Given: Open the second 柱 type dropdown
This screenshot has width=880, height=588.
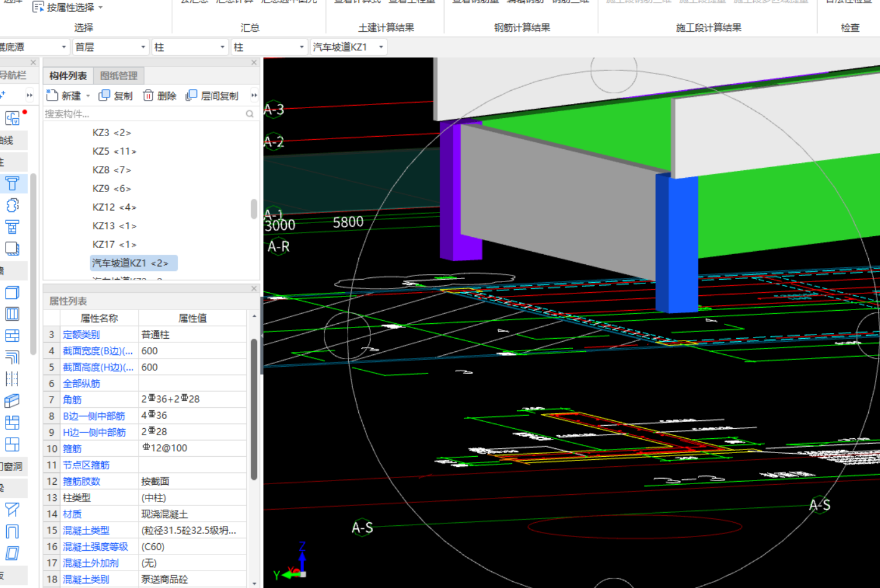Looking at the screenshot, I should click(302, 47).
